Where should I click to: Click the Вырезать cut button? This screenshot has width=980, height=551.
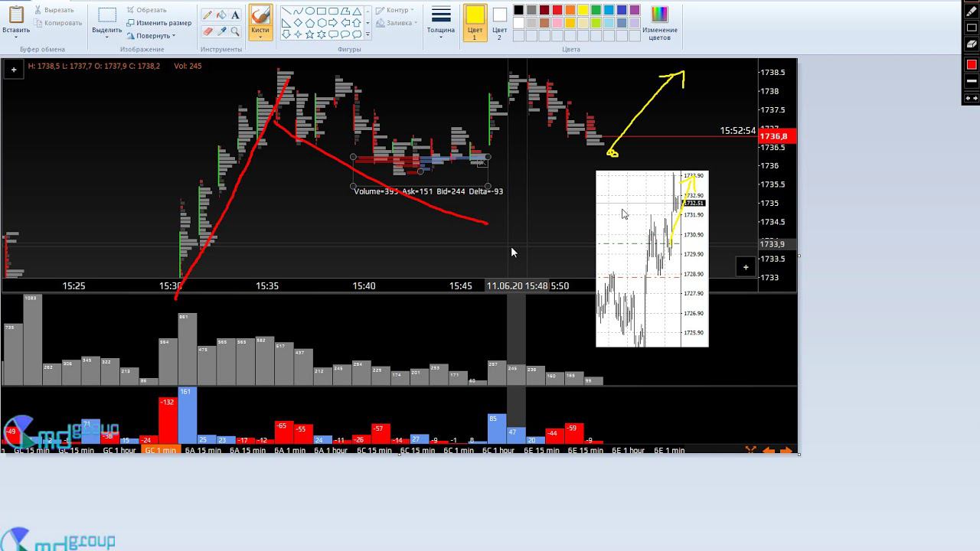pyautogui.click(x=54, y=10)
